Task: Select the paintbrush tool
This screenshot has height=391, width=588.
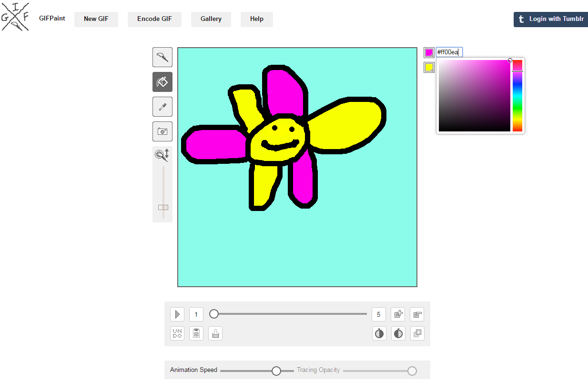Action: tap(162, 57)
